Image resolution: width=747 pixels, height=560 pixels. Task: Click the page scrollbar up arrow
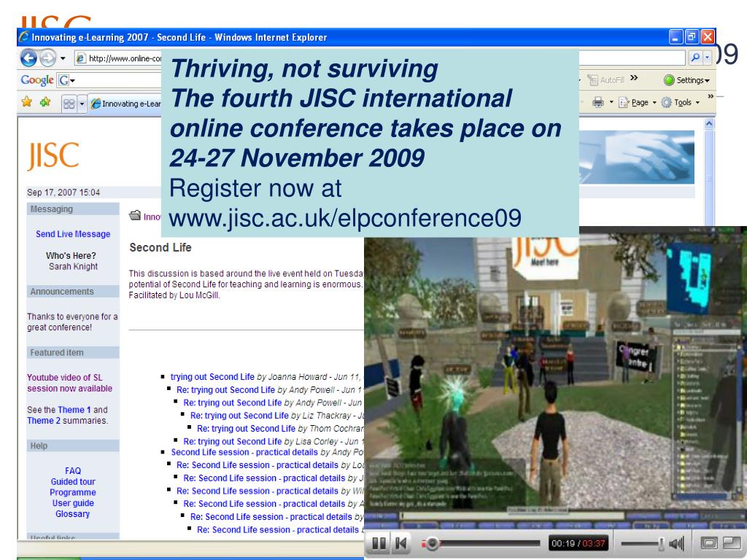pos(709,124)
